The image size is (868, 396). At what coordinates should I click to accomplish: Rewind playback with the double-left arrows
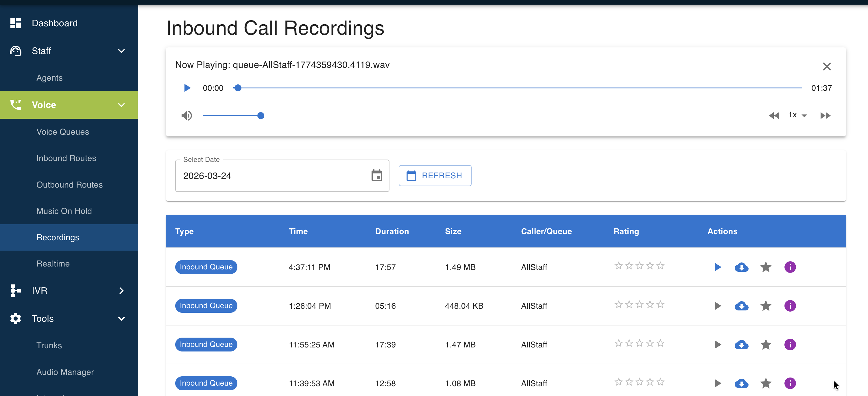pos(774,116)
